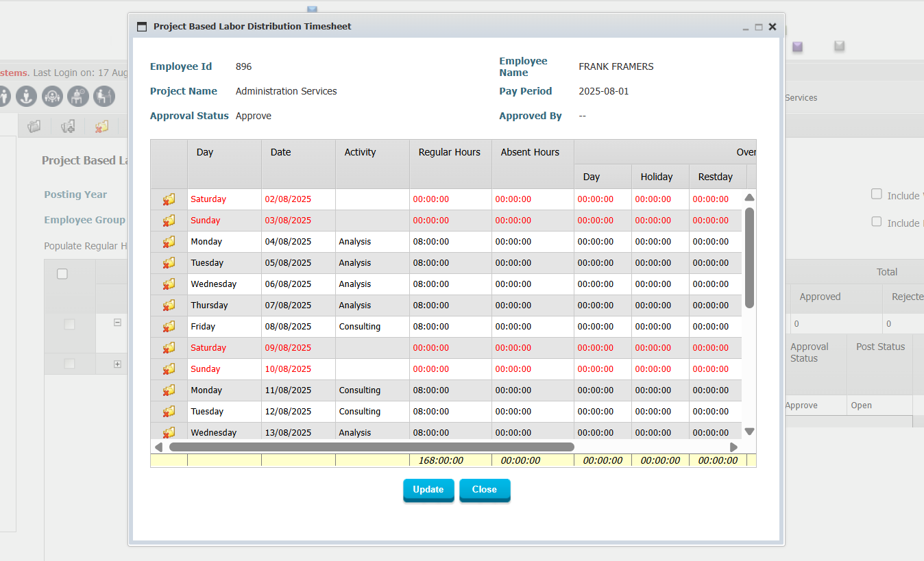Click the Restday overtime column header

point(718,177)
